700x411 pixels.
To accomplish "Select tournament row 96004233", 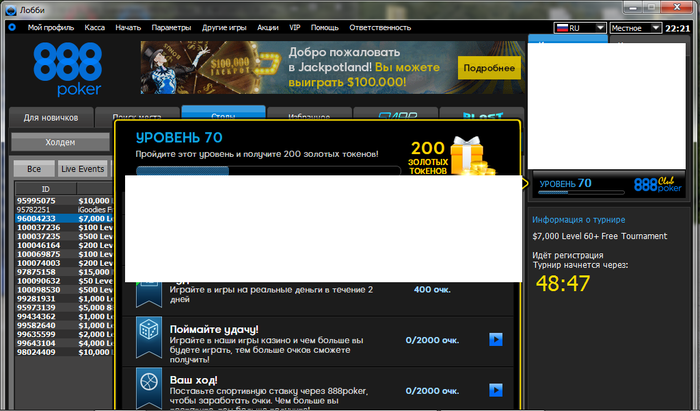I will click(x=64, y=219).
